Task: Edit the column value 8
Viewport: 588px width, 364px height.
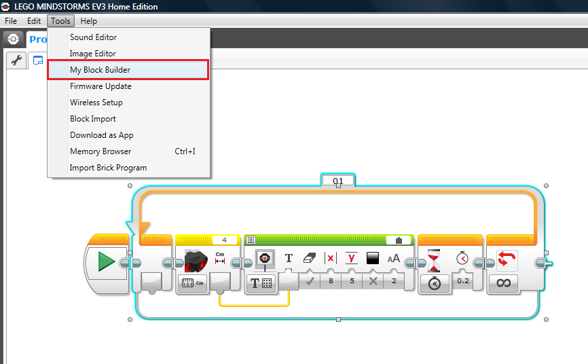Action: pos(331,281)
